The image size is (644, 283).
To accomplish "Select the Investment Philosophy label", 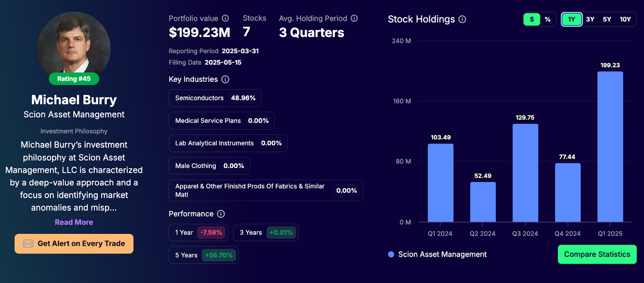I will (x=74, y=131).
